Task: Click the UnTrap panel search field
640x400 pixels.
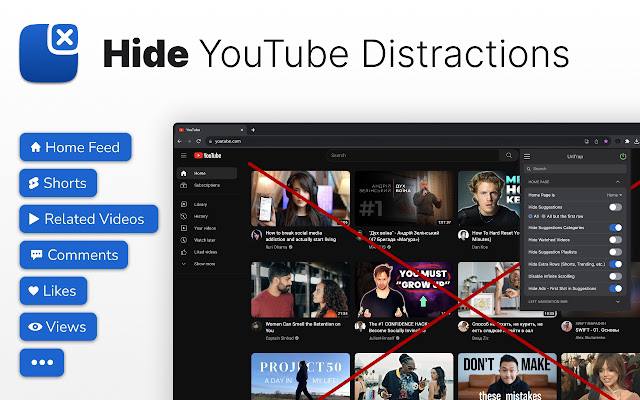Action: point(575,169)
